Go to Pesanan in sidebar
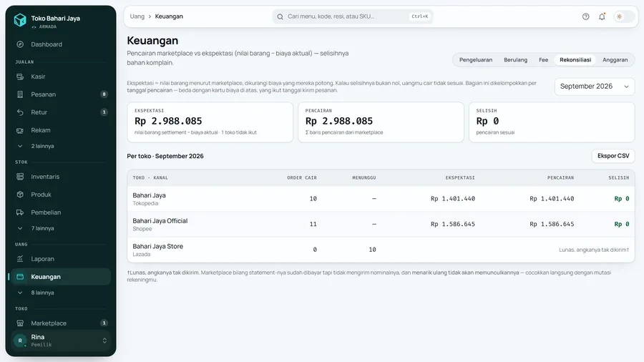This screenshot has height=362, width=644. coord(61,94)
